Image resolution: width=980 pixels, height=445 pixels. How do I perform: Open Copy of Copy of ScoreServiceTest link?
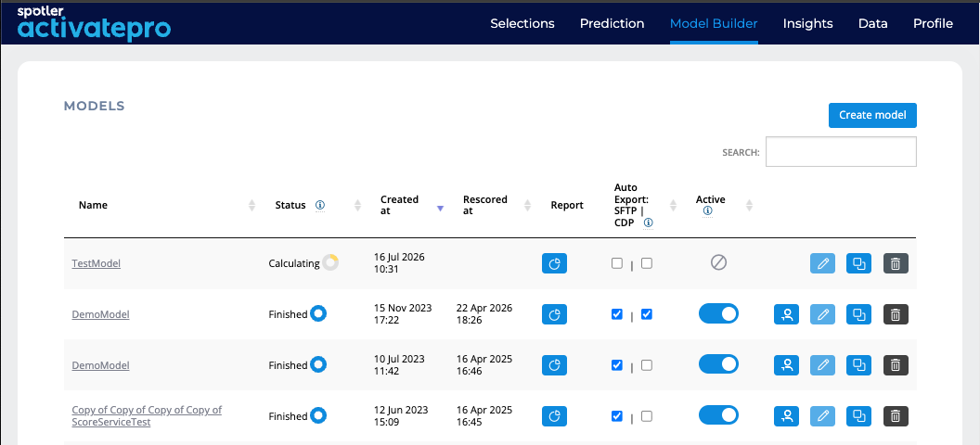147,416
